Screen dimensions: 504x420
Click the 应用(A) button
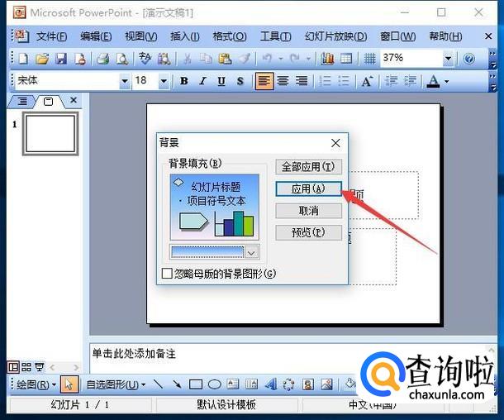pos(308,189)
